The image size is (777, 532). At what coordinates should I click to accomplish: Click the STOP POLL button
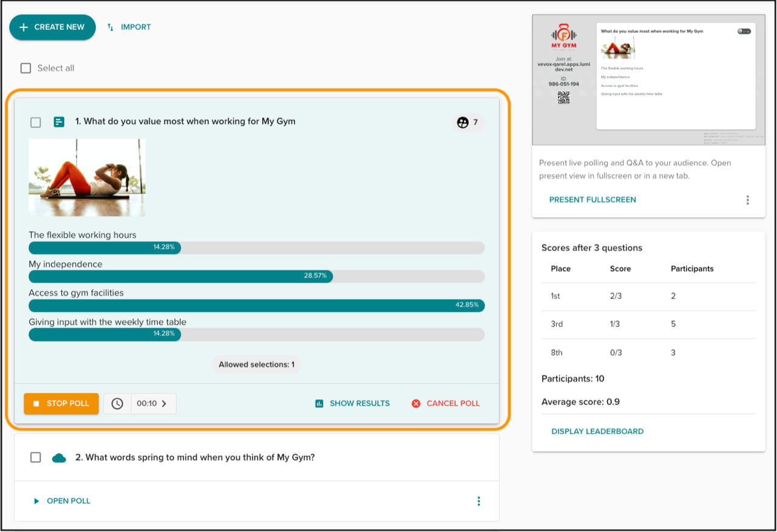pyautogui.click(x=61, y=403)
